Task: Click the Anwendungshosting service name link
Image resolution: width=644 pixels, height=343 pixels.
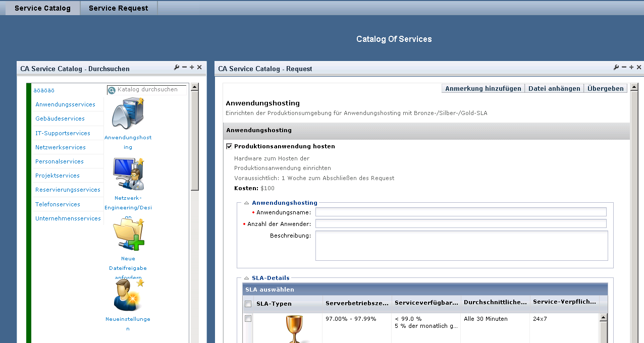Action: [128, 142]
